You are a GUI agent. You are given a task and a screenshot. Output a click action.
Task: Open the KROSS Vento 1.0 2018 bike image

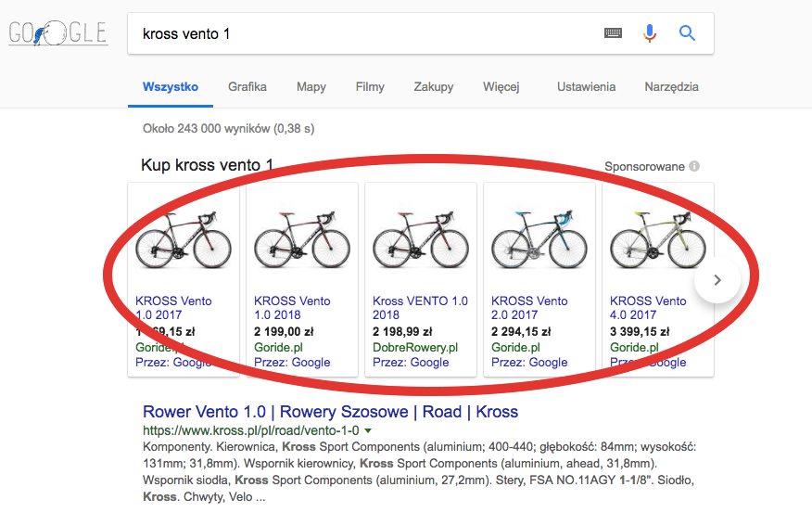click(x=302, y=239)
